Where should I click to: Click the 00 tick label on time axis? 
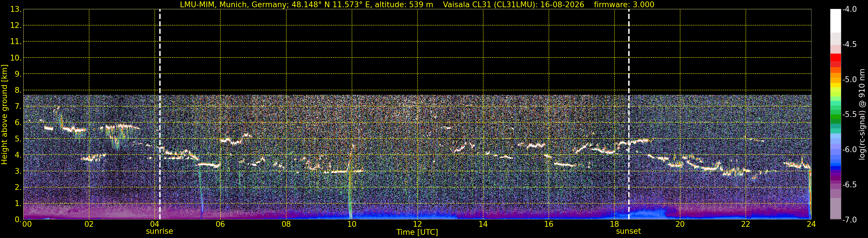27,224
